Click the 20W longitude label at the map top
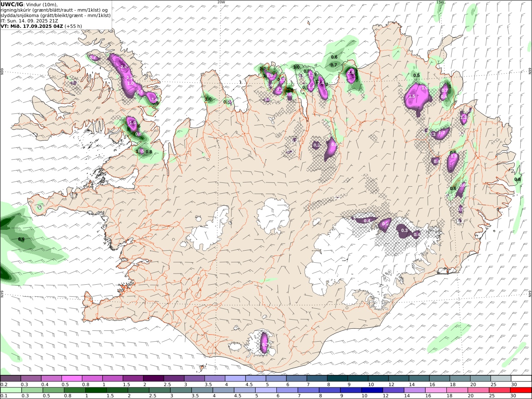The height and width of the screenshot is (399, 532). pos(221,2)
